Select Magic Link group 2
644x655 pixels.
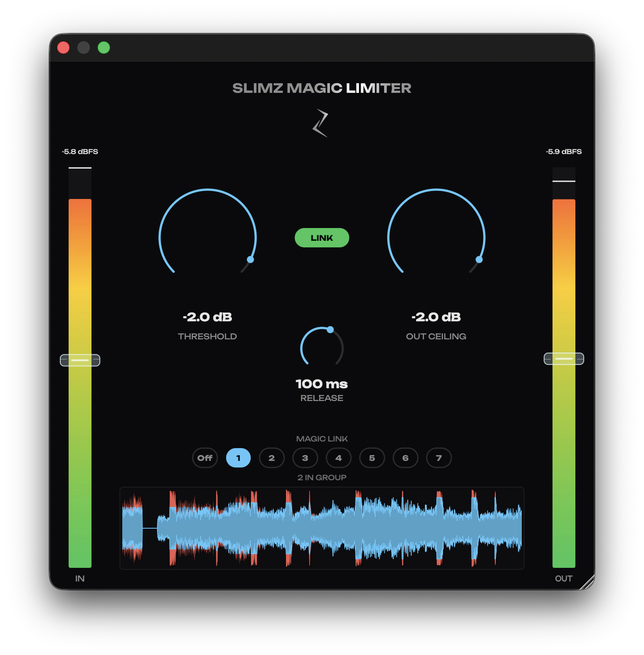click(x=272, y=458)
